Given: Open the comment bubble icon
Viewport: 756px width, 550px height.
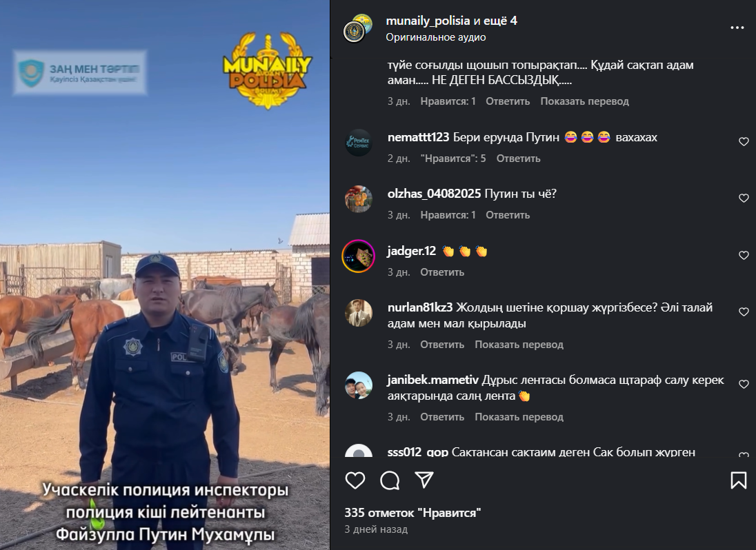Looking at the screenshot, I should pyautogui.click(x=390, y=480).
